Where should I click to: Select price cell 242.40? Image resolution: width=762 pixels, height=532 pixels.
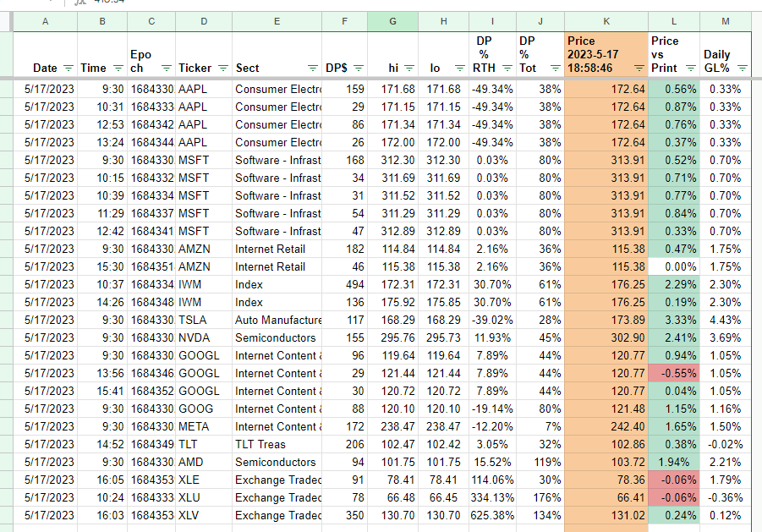tap(606, 426)
